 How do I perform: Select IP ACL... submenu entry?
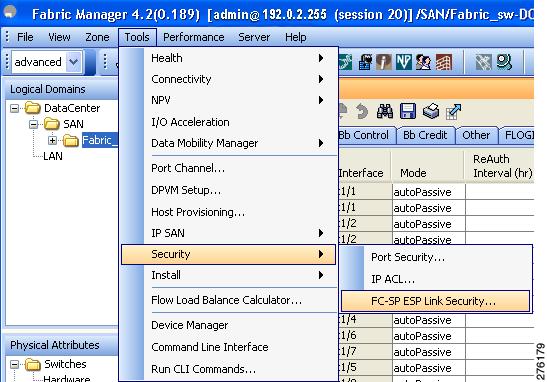[x=436, y=279]
